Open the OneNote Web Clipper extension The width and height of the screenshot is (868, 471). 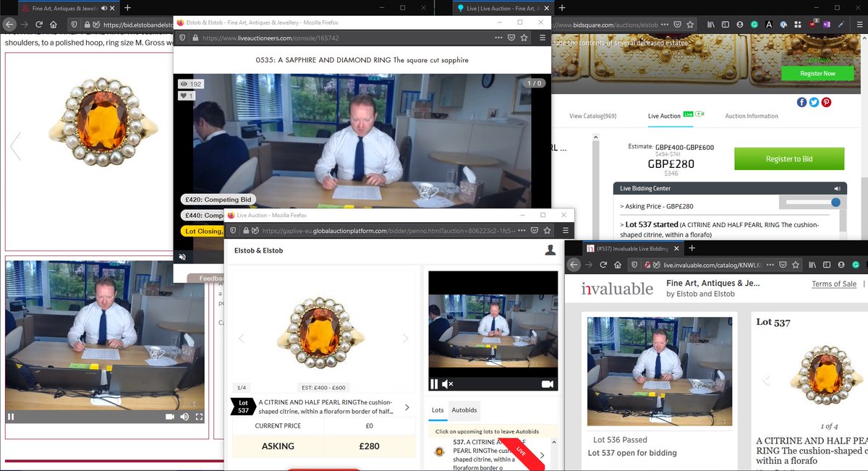pyautogui.click(x=827, y=24)
